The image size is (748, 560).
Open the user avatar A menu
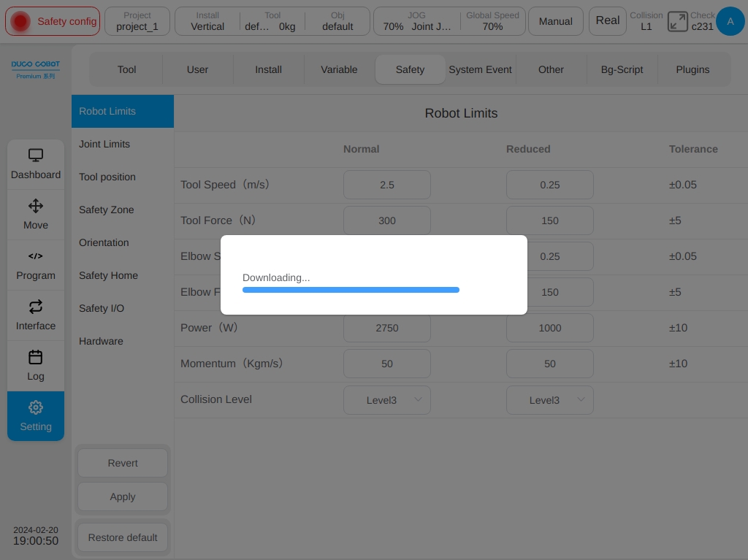[x=730, y=21]
